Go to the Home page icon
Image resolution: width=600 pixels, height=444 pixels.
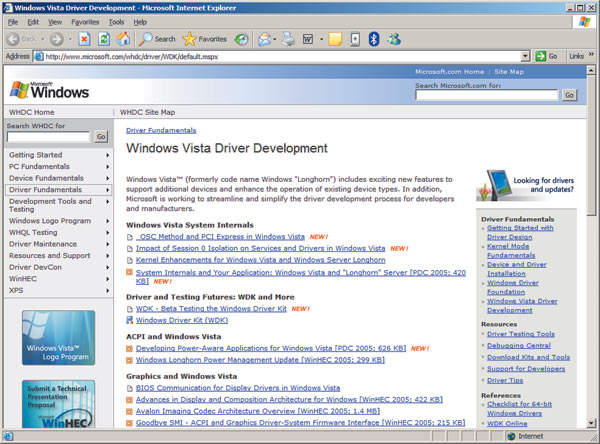[123, 39]
